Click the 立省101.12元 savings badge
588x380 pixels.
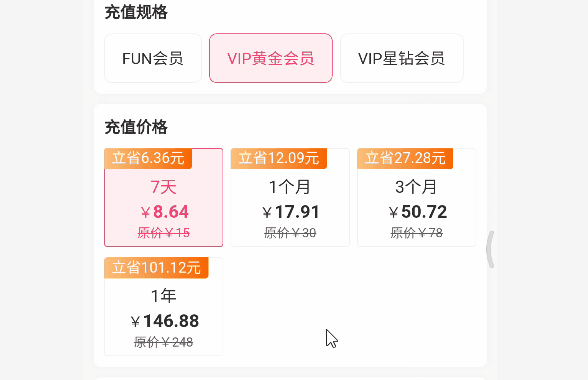coord(156,267)
